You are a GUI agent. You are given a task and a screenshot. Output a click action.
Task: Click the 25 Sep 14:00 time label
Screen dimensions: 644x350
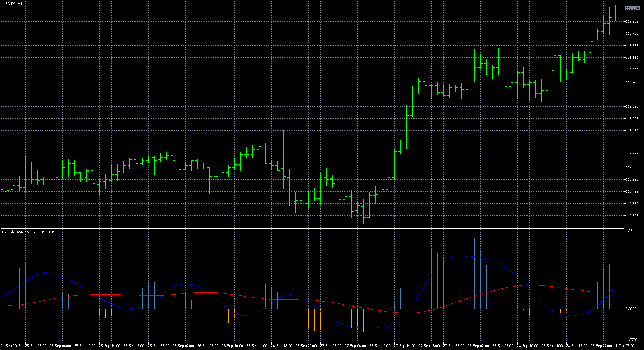click(x=110, y=346)
